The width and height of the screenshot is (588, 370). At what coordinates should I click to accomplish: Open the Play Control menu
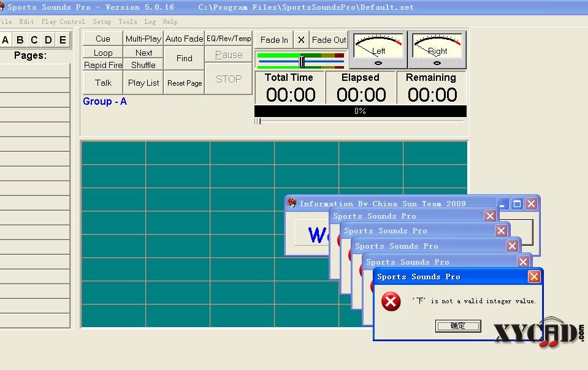(x=63, y=21)
